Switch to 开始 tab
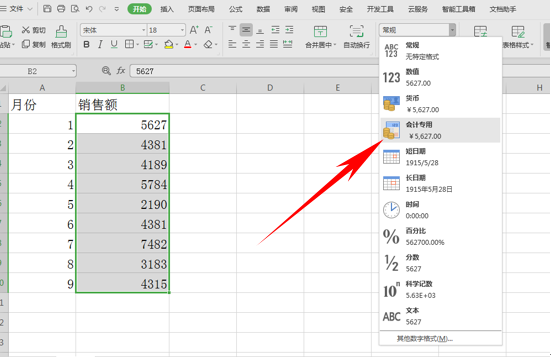This screenshot has width=551, height=360. 140,9
